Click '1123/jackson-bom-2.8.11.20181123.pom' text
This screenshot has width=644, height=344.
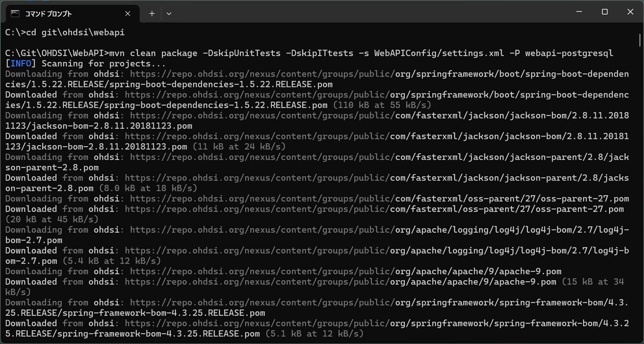pos(99,126)
